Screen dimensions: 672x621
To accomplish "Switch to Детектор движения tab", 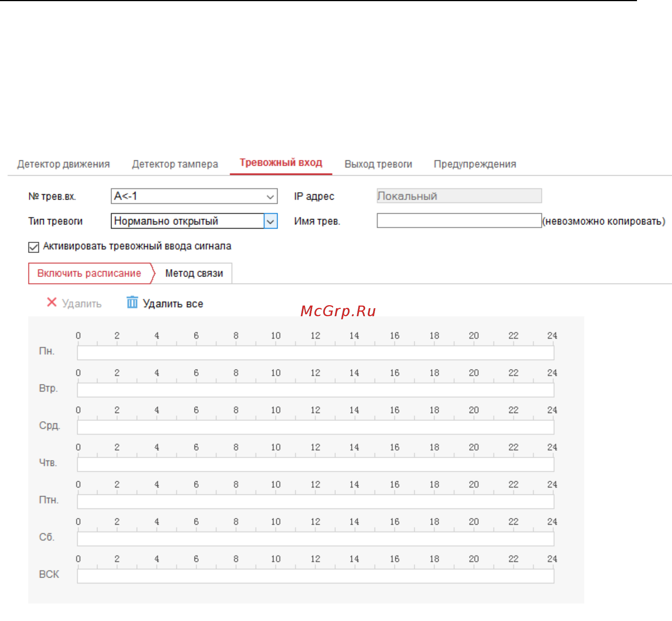I will point(63,164).
